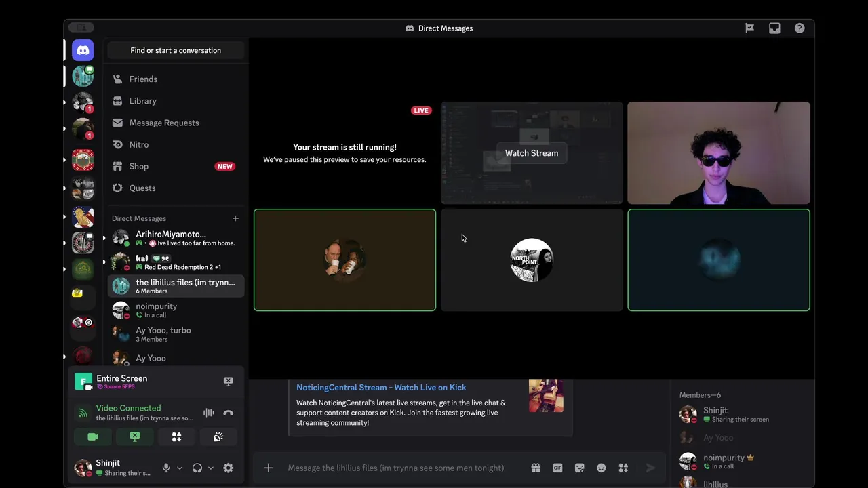Open kal direct message

(176, 262)
